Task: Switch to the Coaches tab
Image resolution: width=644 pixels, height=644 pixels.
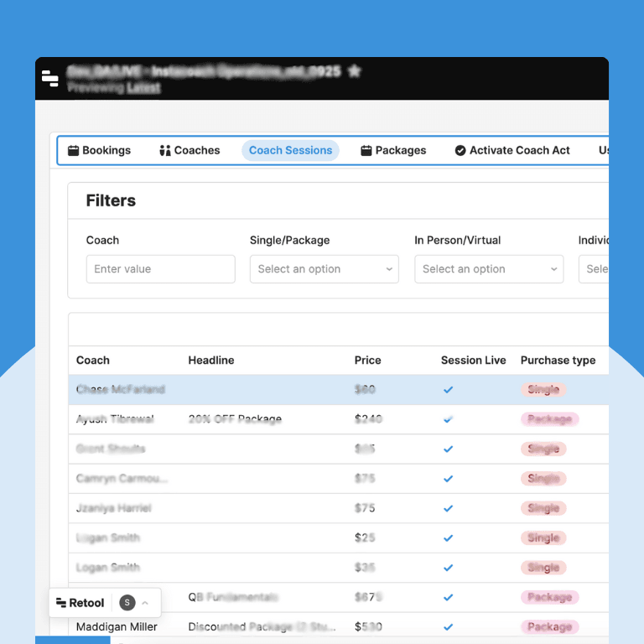Action: coord(190,150)
